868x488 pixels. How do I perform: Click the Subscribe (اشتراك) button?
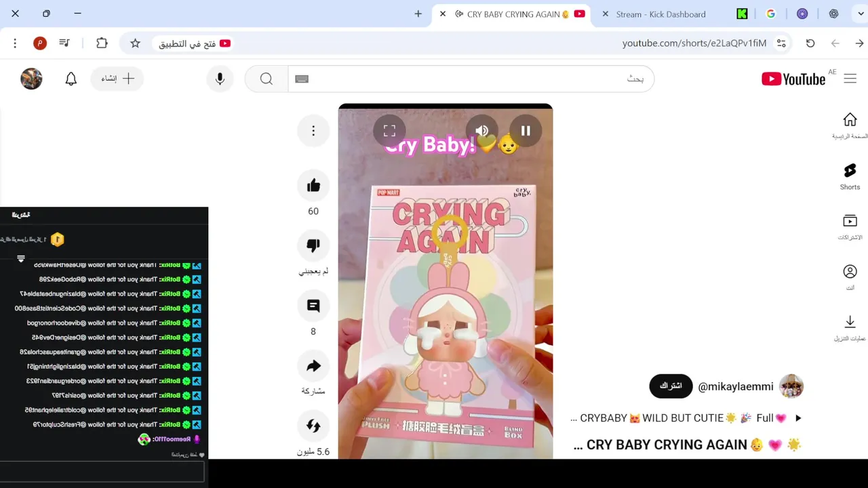[x=671, y=386]
